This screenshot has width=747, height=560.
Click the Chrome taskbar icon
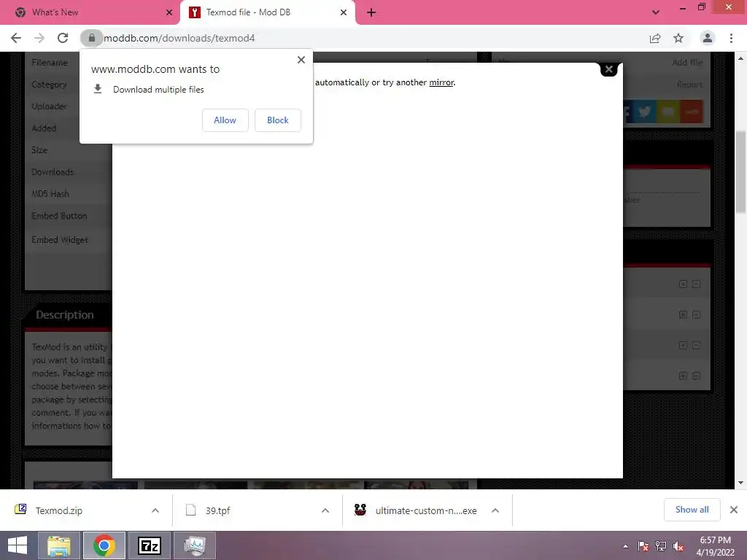[104, 545]
